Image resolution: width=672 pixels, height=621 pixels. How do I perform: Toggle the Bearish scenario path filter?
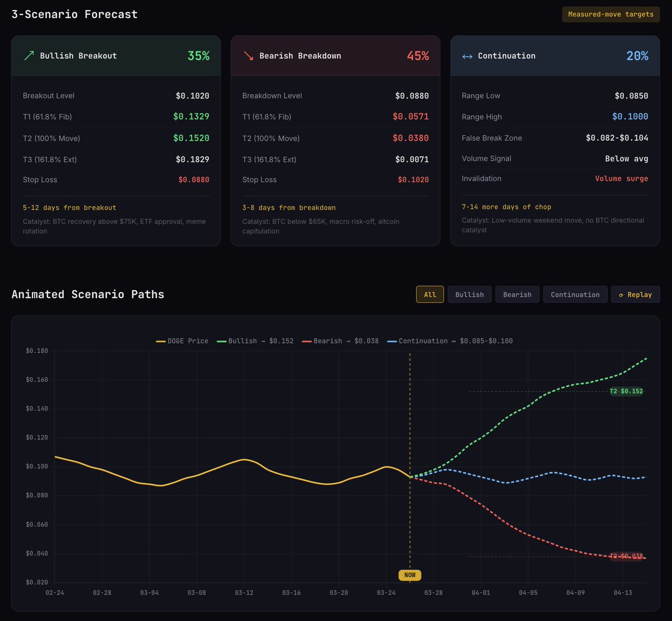(x=517, y=294)
